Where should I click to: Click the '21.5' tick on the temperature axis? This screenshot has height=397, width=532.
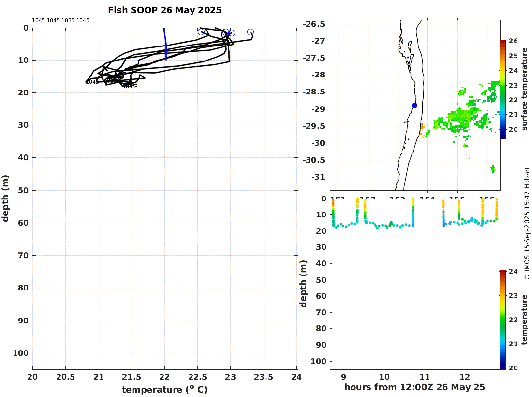click(132, 377)
